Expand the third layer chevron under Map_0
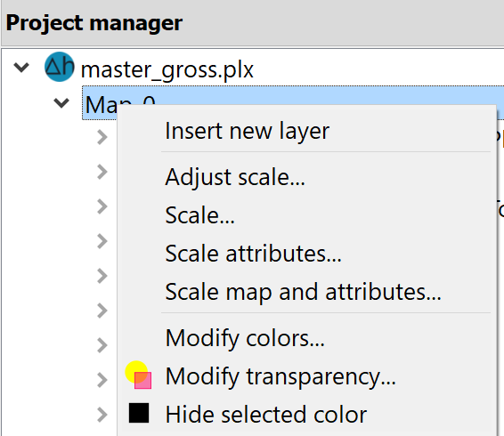This screenshot has width=504, height=436. 102,206
